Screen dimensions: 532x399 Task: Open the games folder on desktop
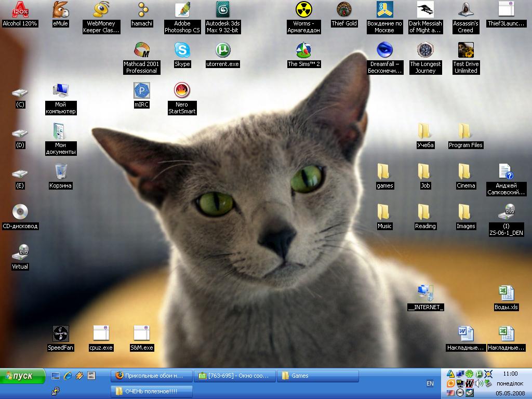click(384, 172)
